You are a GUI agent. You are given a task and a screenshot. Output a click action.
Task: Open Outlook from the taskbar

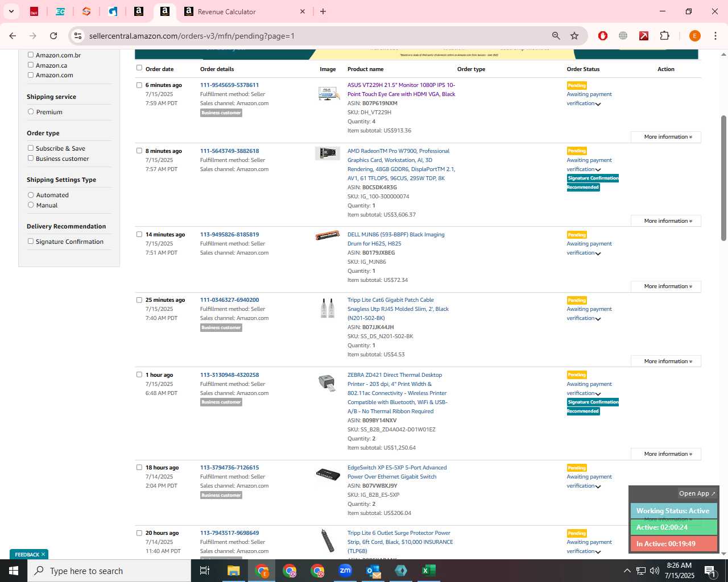(x=373, y=571)
